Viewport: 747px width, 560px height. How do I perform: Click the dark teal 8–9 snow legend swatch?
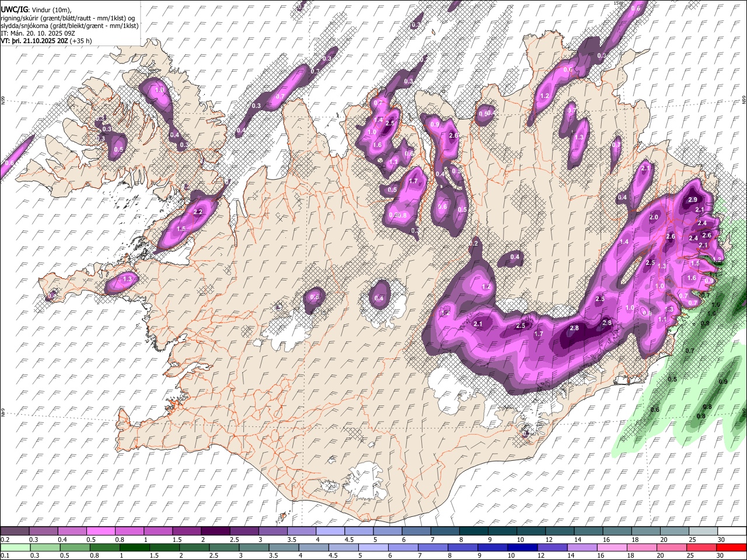click(x=473, y=531)
